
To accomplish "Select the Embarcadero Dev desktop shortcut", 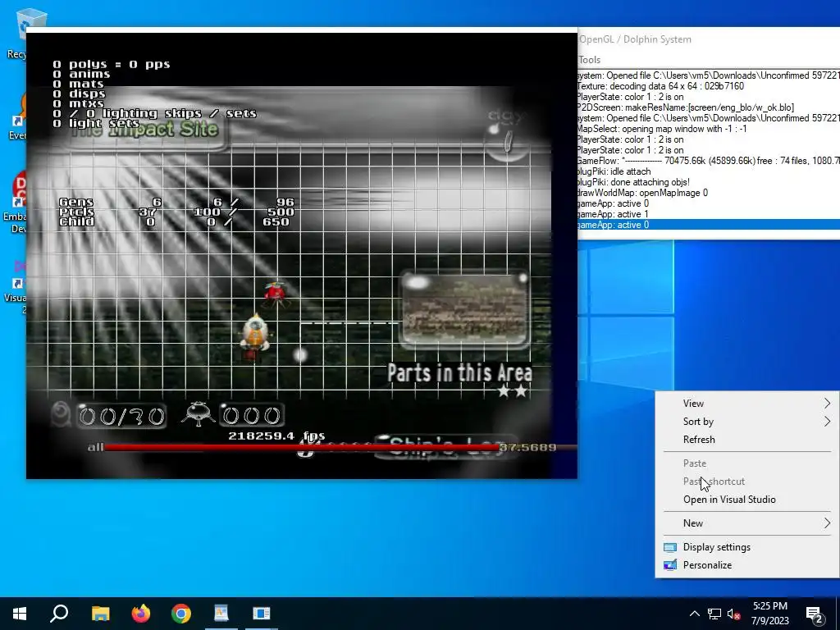I will (16, 203).
